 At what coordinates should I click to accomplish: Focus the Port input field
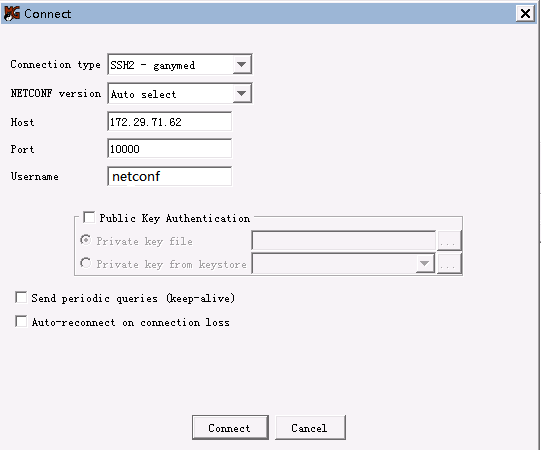pyautogui.click(x=169, y=148)
